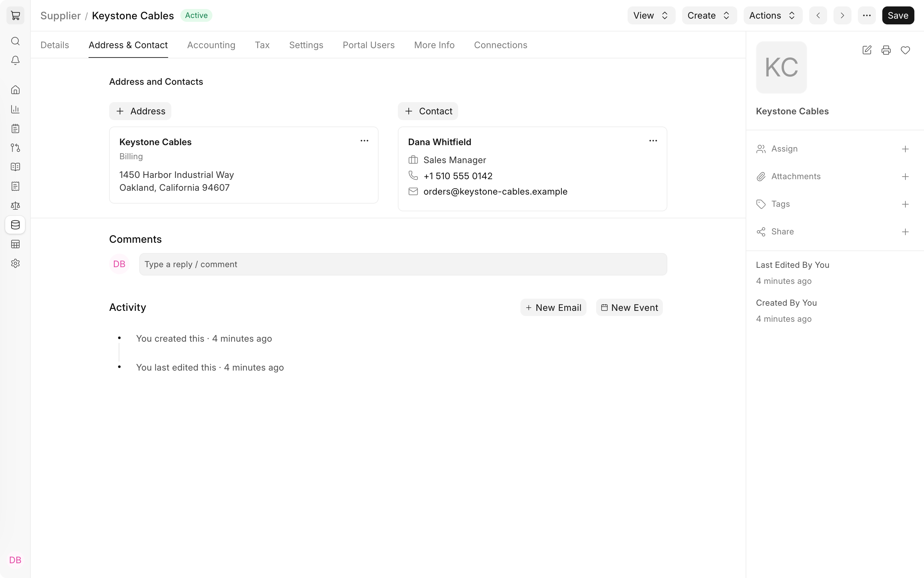The image size is (924, 578).
Task: Add a new Contact
Action: (x=428, y=111)
